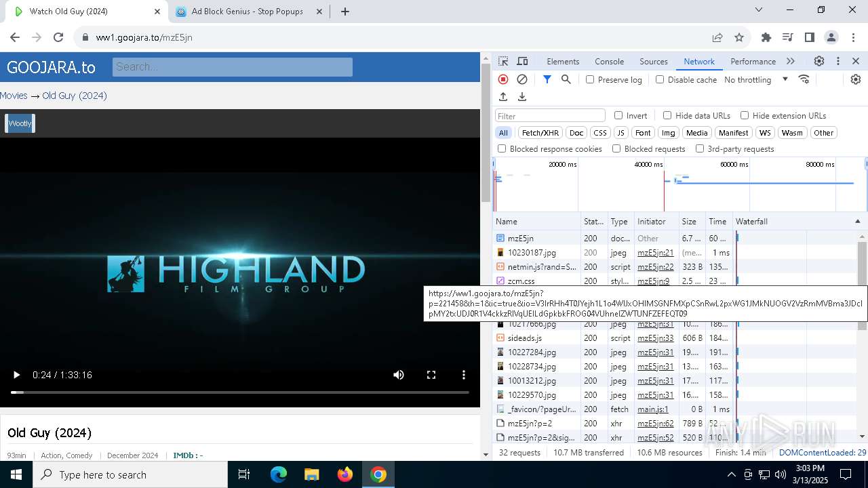Filter requests by WS

(765, 133)
